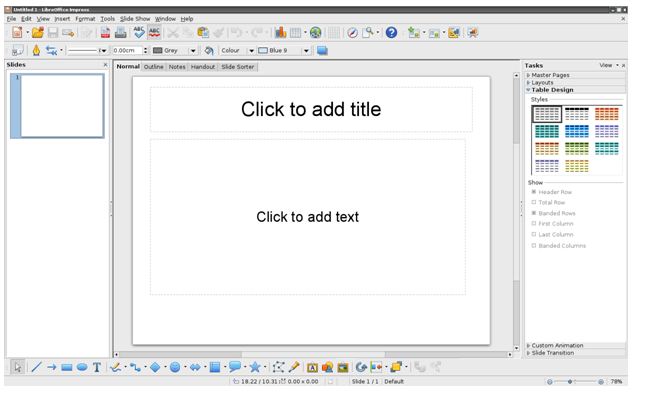This screenshot has height=394, width=647.
Task: Switch to the Outline tab
Action: [153, 66]
